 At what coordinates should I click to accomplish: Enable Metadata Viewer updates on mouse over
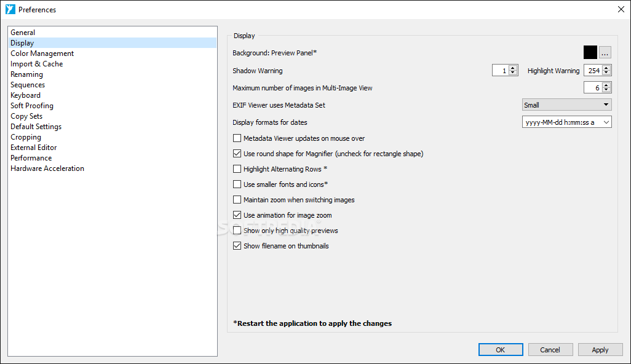237,138
